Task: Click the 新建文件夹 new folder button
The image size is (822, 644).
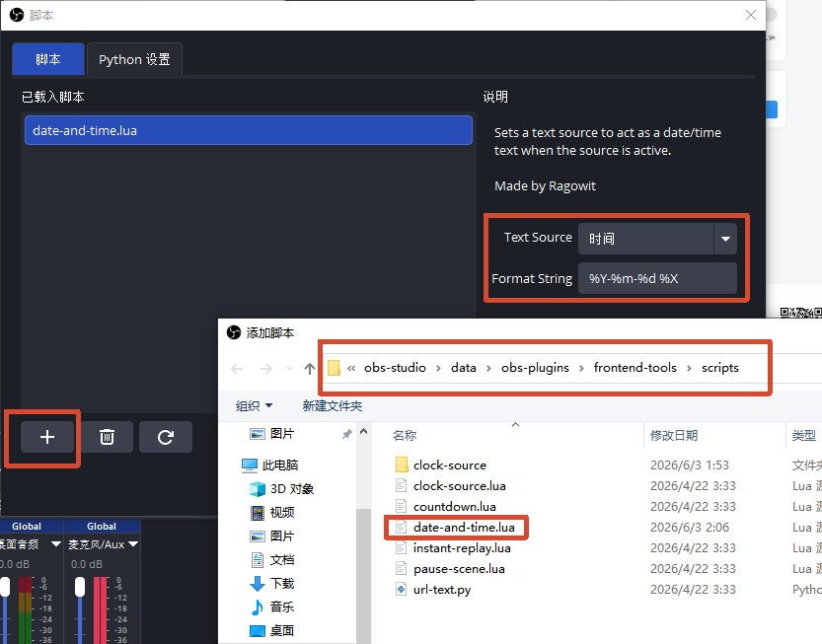Action: (333, 405)
